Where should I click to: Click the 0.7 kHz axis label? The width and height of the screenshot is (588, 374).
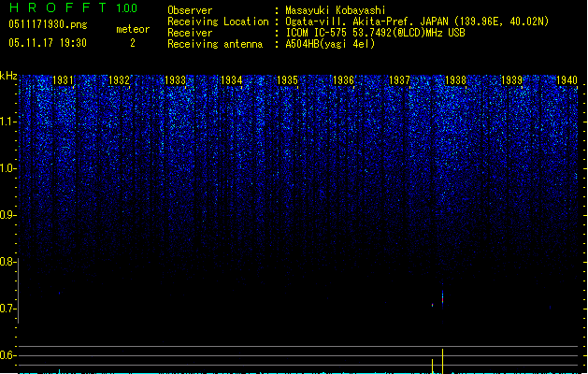[x=7, y=309]
